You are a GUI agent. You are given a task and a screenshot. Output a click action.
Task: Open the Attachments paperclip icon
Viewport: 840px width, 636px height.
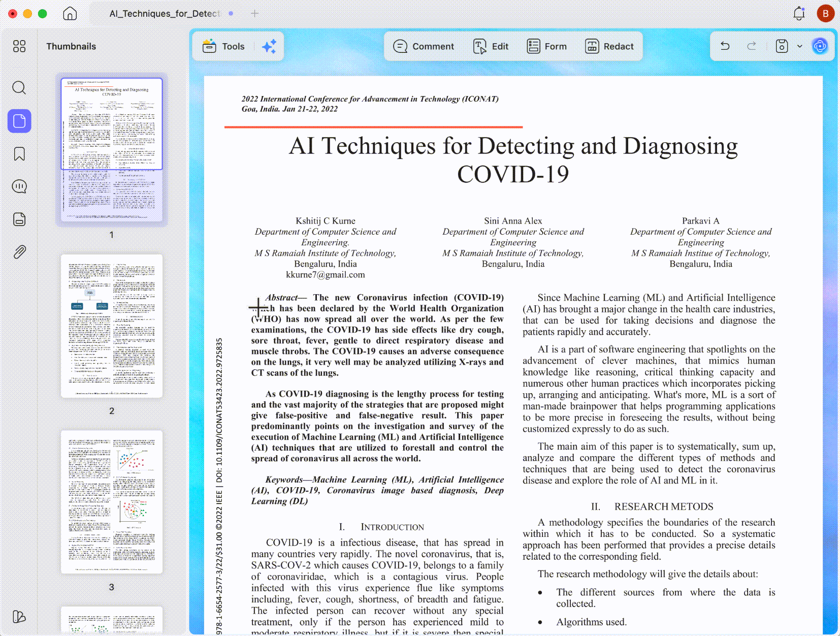19,252
